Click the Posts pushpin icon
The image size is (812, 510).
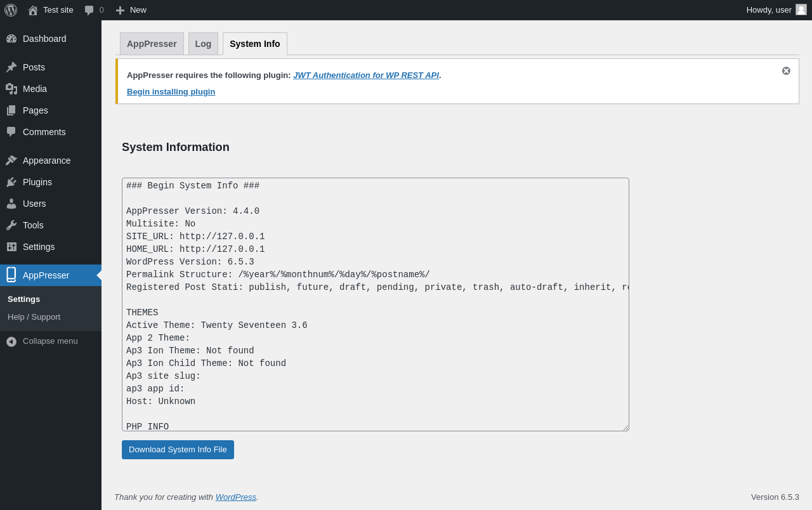(11, 67)
